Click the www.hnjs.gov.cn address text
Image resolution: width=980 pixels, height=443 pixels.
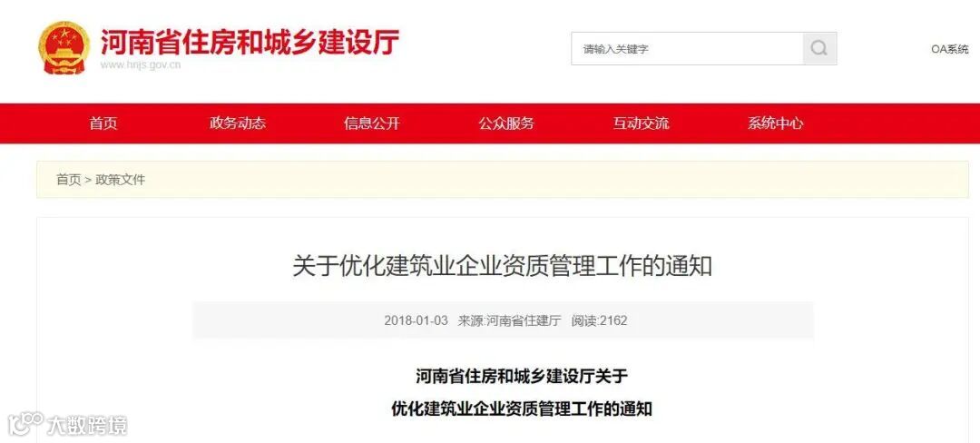click(141, 65)
